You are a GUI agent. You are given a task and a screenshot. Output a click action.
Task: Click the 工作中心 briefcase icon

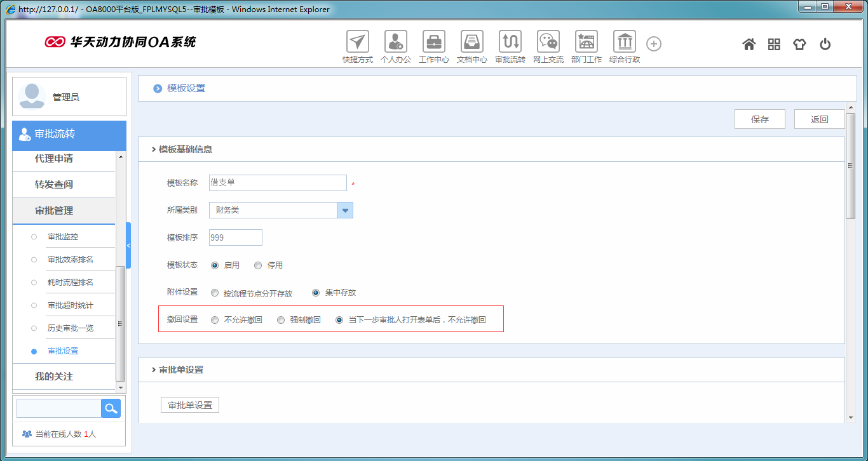click(434, 42)
